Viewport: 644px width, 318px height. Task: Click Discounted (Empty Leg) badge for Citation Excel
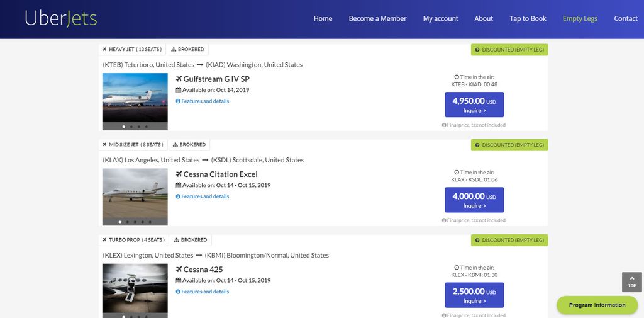[509, 145]
